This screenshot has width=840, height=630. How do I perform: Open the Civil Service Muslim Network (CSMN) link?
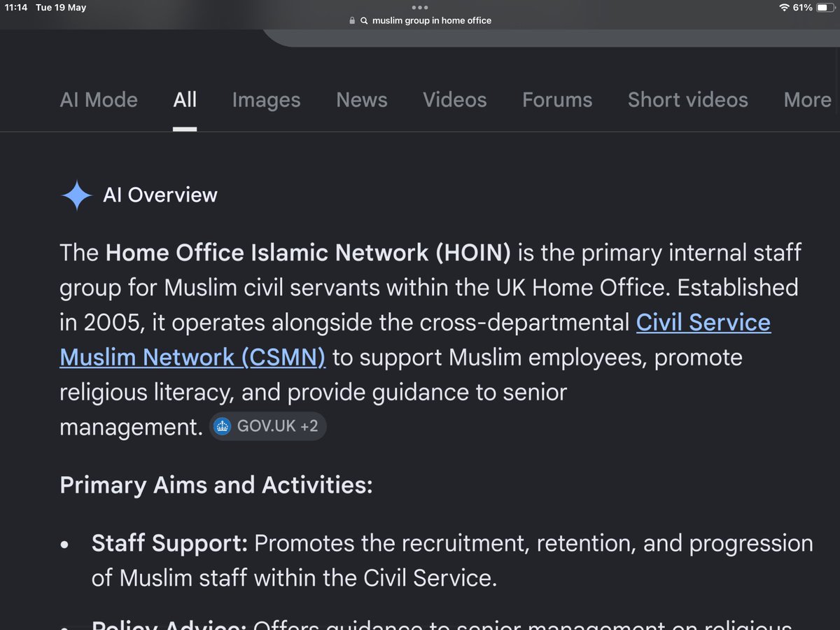pyautogui.click(x=415, y=339)
